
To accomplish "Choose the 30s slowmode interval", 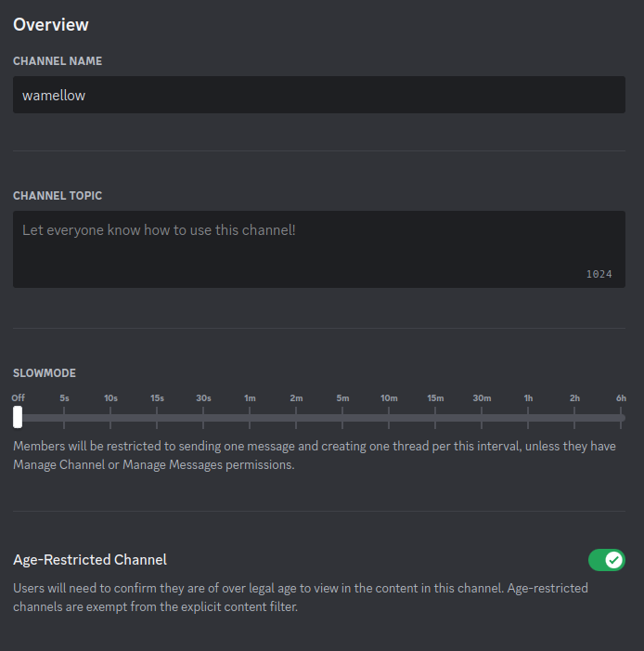I will 203,418.
